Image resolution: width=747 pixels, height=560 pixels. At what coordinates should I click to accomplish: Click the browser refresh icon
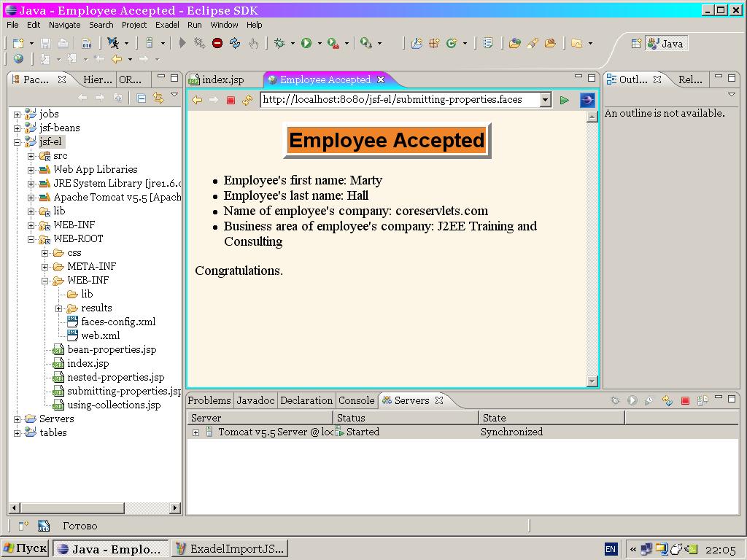tap(247, 100)
